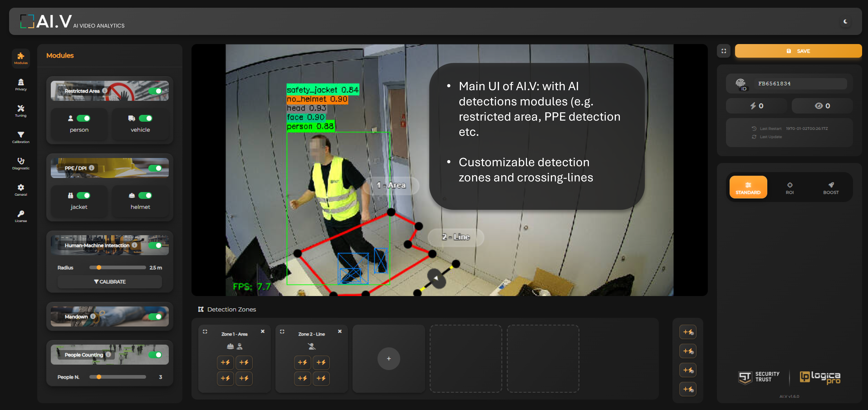This screenshot has height=410, width=868.
Task: Click the Restricted Area info icon
Action: click(105, 91)
